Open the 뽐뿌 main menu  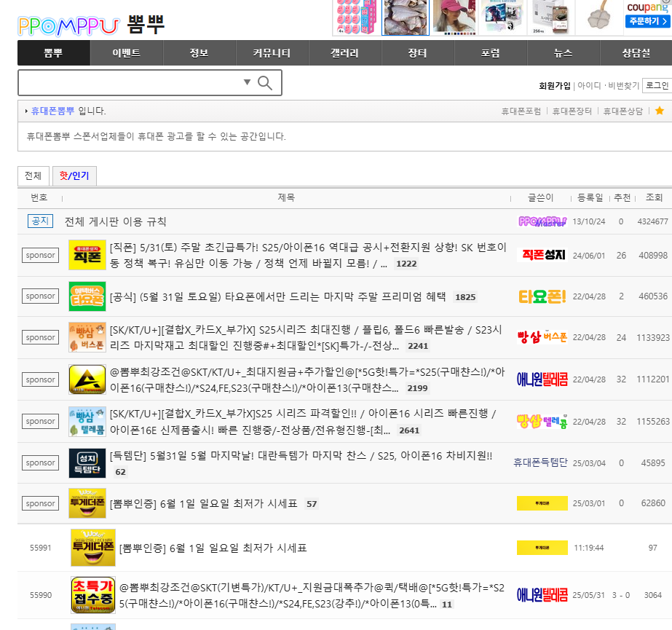tap(54, 52)
